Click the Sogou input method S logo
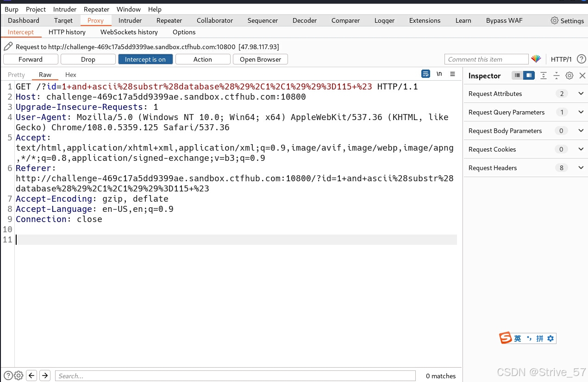Screen dimensions: 588x382 [x=506, y=338]
